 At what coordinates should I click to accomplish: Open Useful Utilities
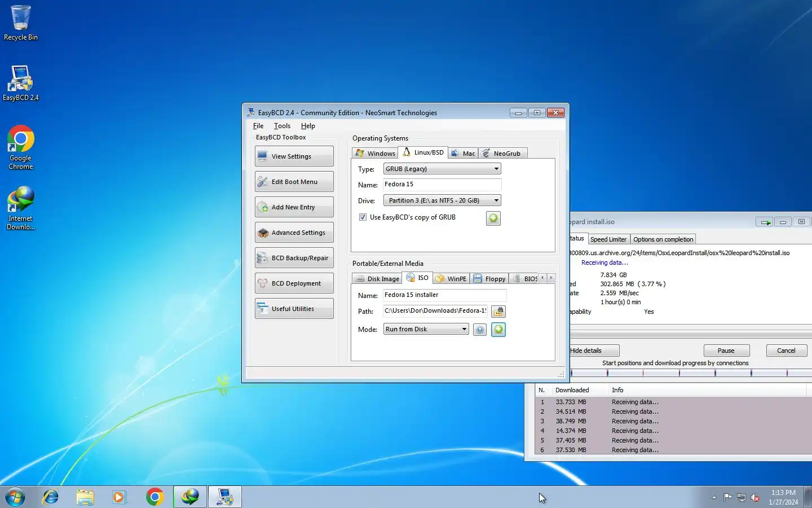pyautogui.click(x=294, y=309)
